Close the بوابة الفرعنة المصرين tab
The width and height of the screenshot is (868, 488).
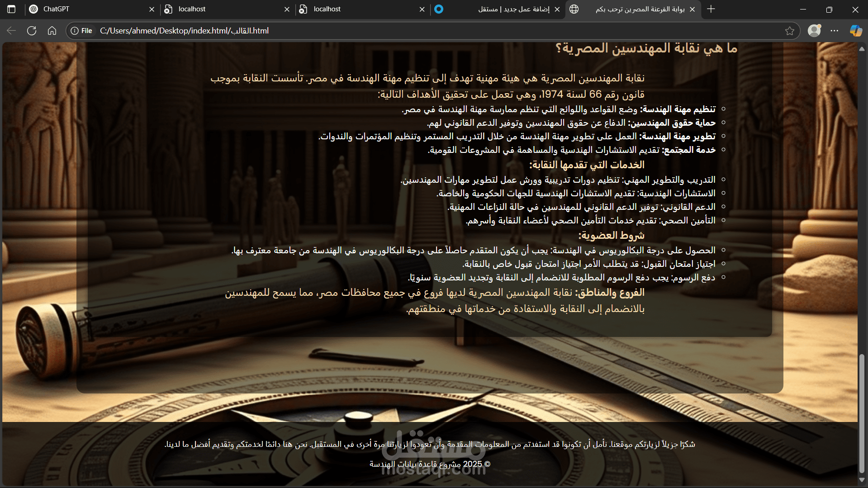[x=692, y=9]
